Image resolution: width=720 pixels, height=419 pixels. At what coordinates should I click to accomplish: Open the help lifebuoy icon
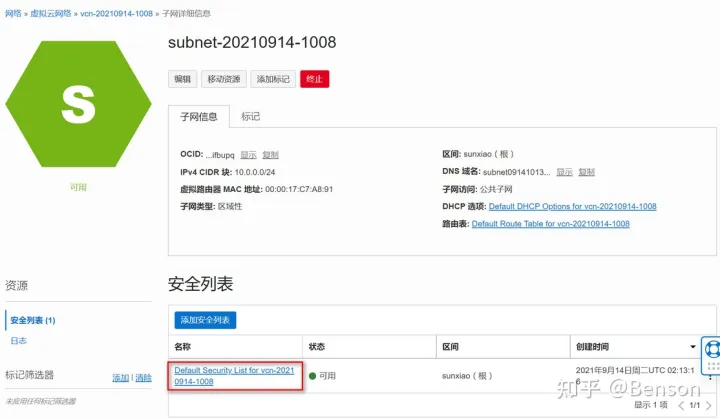click(713, 349)
